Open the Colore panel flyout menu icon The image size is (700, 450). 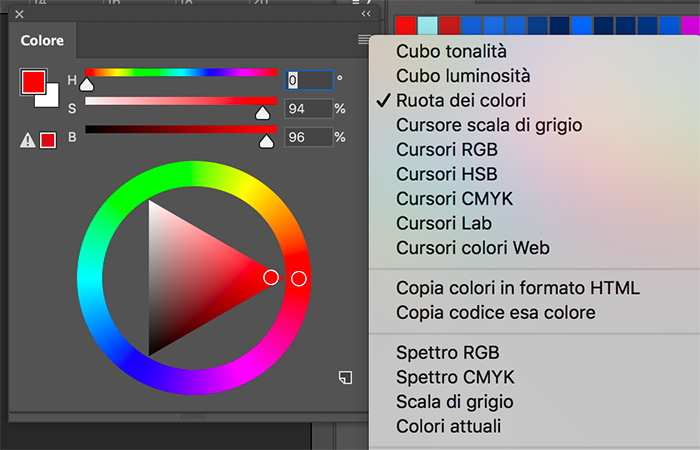[363, 40]
